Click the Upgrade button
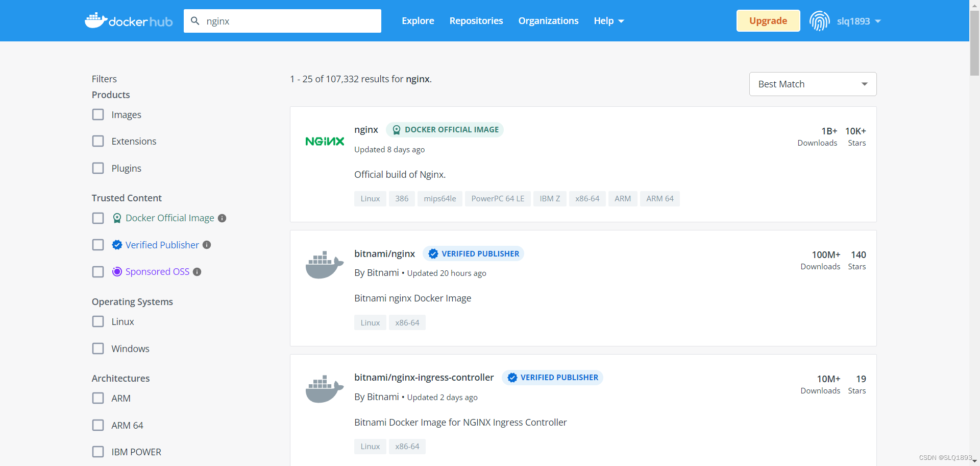The height and width of the screenshot is (466, 980). (x=768, y=21)
